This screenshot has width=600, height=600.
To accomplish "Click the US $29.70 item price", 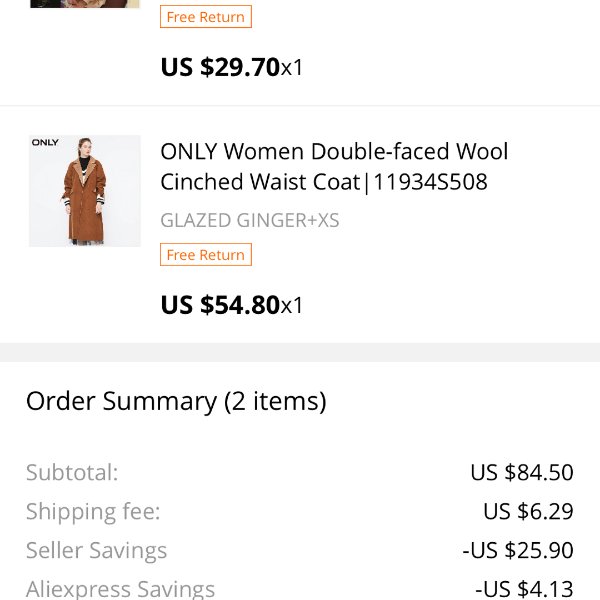I will click(220, 67).
